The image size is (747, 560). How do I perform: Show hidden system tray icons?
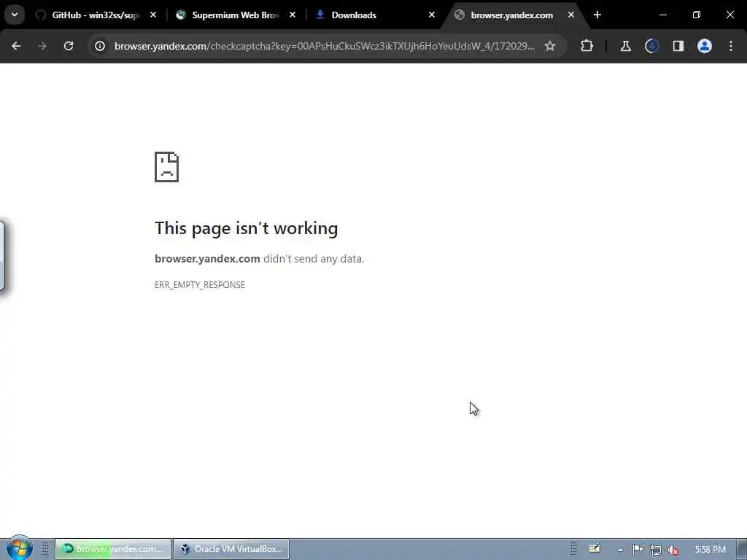click(x=620, y=550)
